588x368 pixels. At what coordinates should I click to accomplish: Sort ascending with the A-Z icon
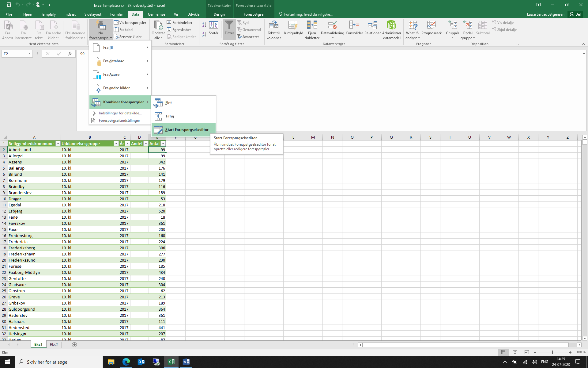tap(204, 25)
